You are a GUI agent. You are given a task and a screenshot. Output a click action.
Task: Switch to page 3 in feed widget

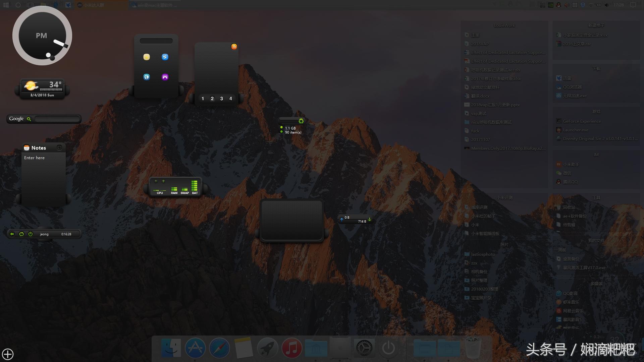[x=221, y=99]
